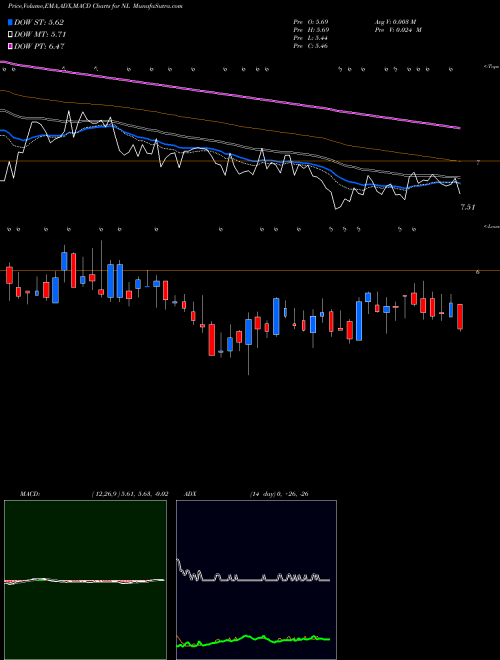Image resolution: width=500 pixels, height=660 pixels.
Task: Click the chart title mentioning MunafaSutra.com
Action: pos(95,6)
